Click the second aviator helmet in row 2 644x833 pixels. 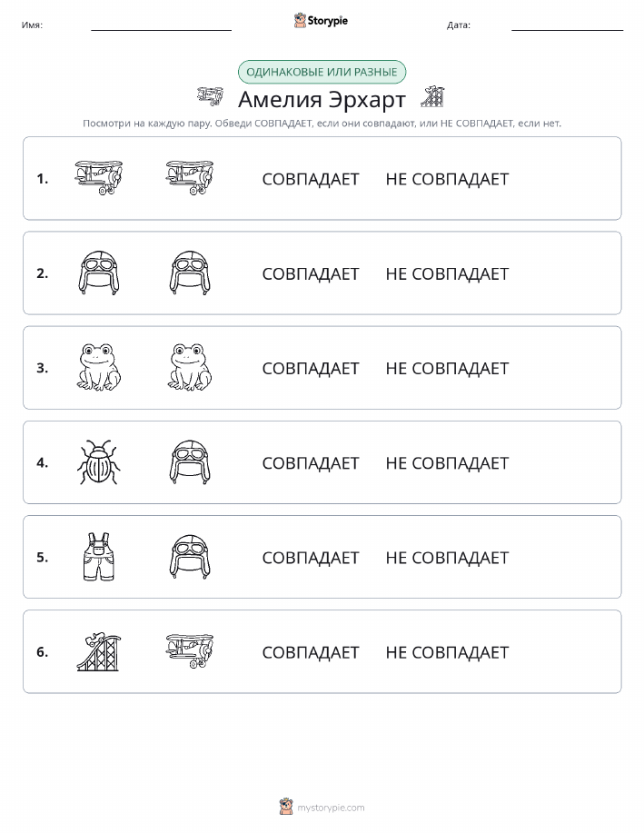pos(190,273)
